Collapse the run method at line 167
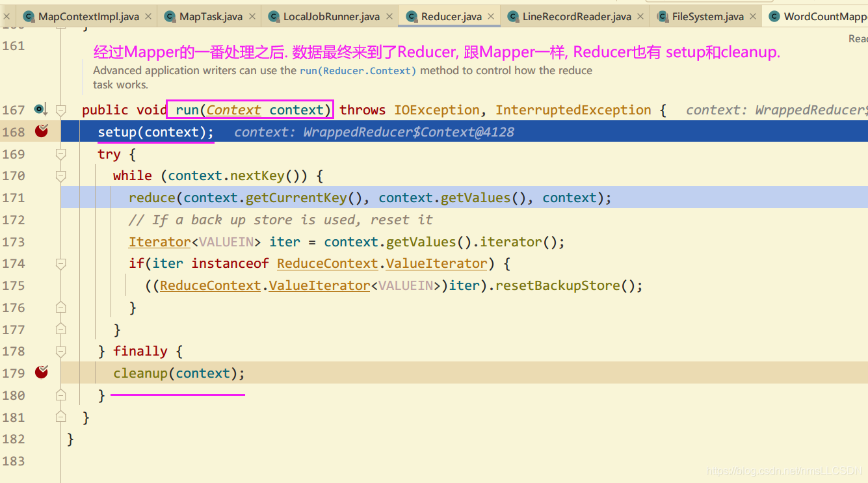 [60, 110]
